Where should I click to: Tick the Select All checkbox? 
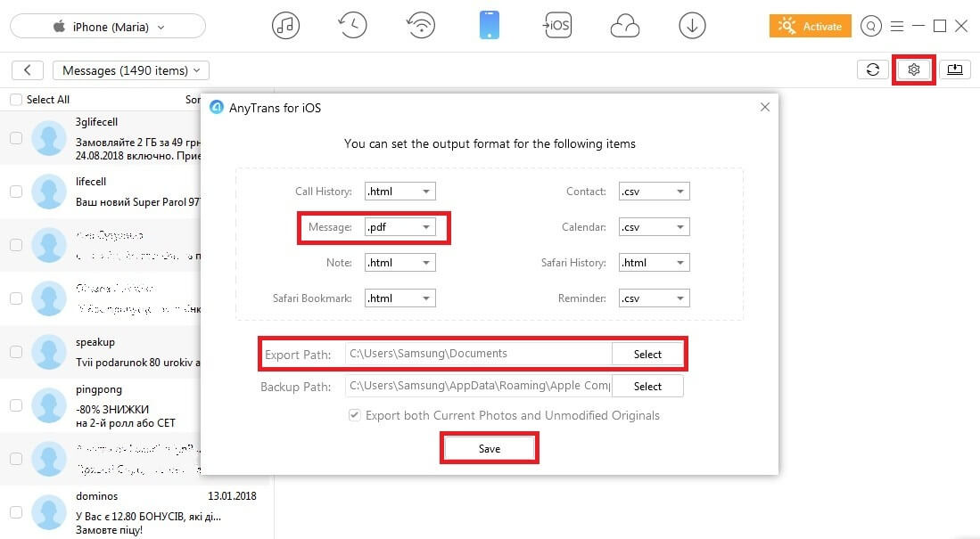click(16, 99)
